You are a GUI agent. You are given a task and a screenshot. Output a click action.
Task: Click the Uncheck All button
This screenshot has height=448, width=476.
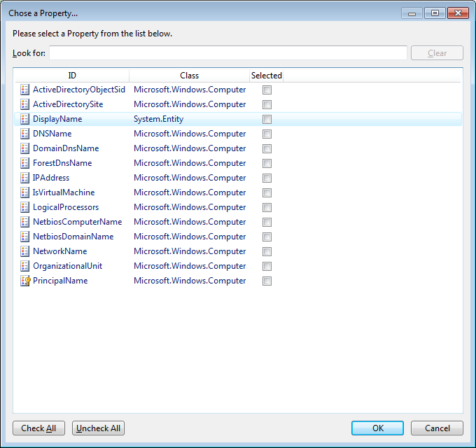(x=98, y=428)
